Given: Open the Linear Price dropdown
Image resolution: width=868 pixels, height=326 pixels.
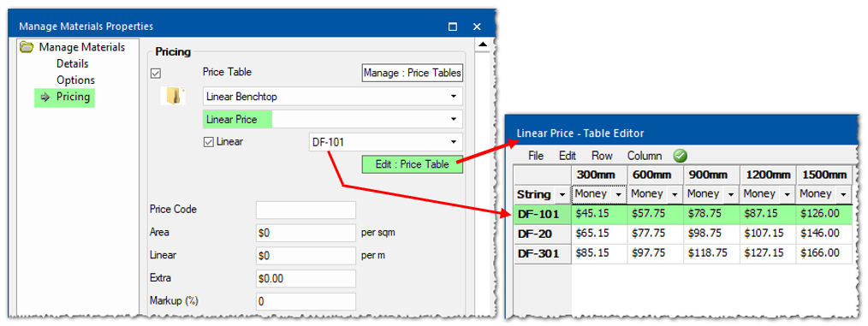Looking at the screenshot, I should (454, 118).
